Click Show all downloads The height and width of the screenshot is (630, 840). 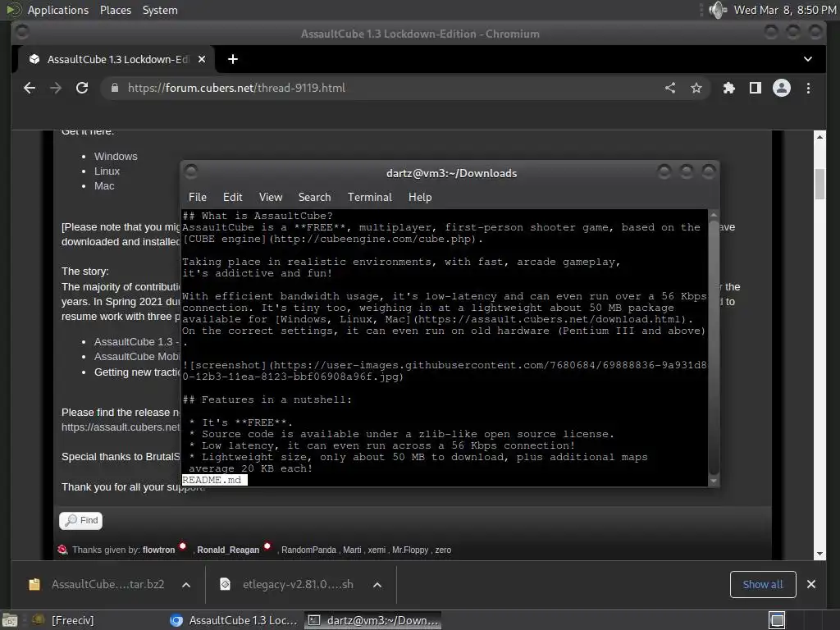point(763,584)
